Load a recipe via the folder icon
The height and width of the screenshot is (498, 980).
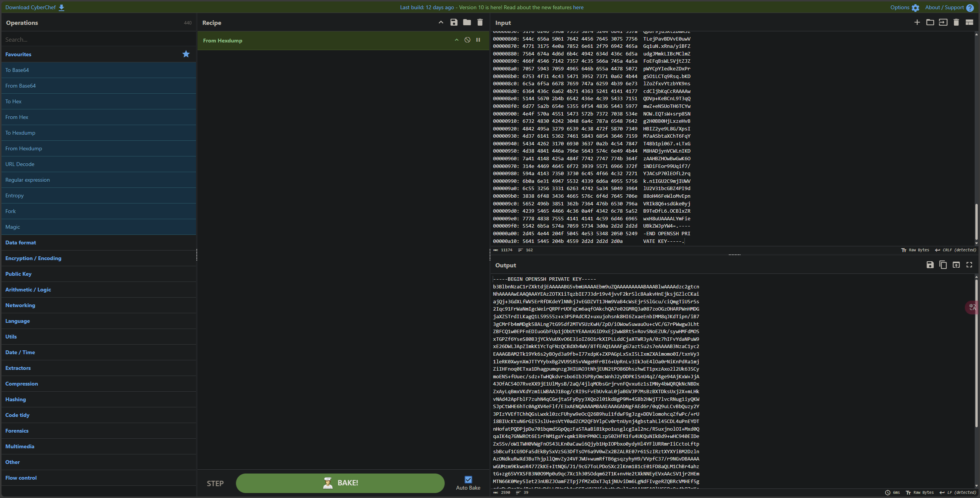(467, 23)
